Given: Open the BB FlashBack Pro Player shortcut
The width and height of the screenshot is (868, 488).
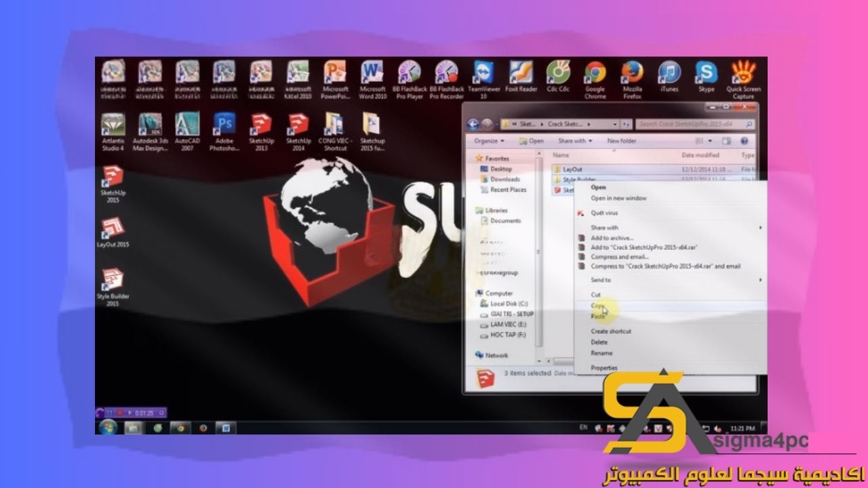Looking at the screenshot, I should point(410,79).
